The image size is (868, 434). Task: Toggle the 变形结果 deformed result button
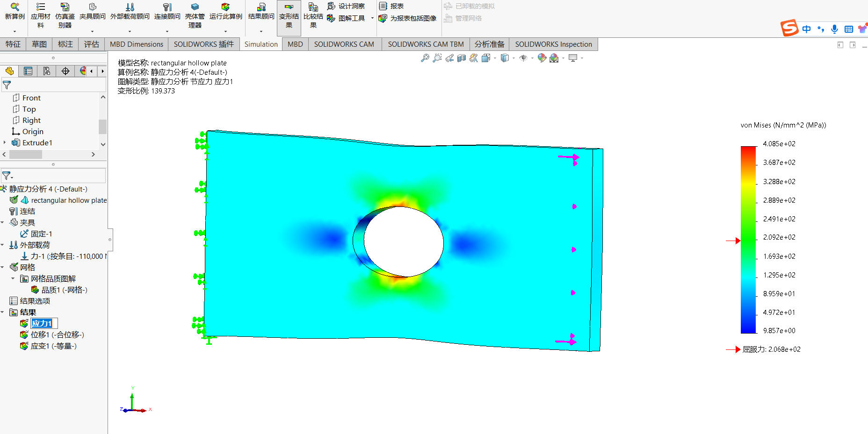point(289,15)
